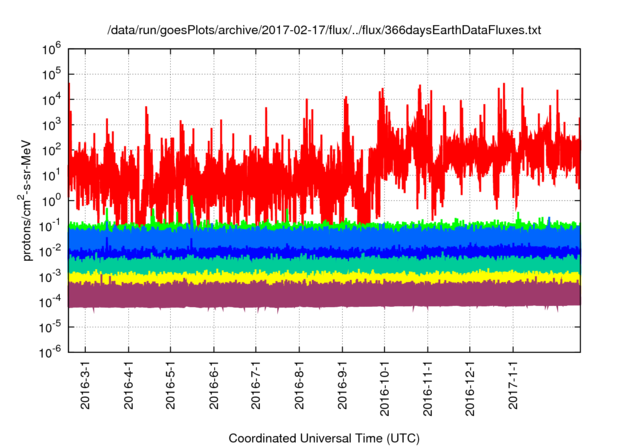Click the 10^1 y-axis tick label
The image size is (640, 448).
pos(51,175)
